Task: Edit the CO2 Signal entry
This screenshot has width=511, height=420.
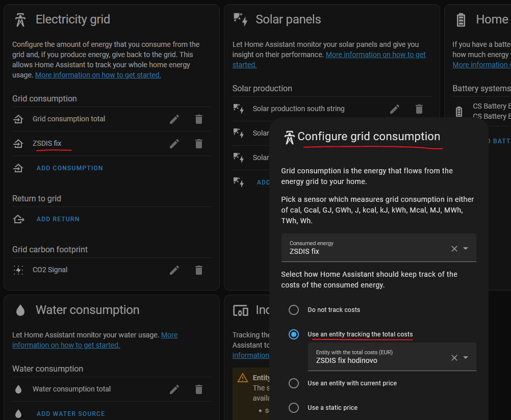Action: 174,270
